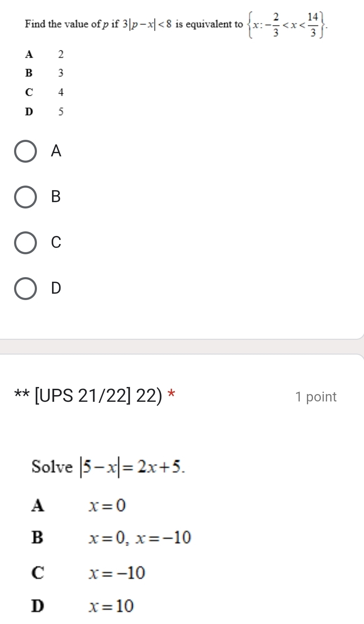Click the Solve |5−x|=2x+5 question text

point(106,467)
